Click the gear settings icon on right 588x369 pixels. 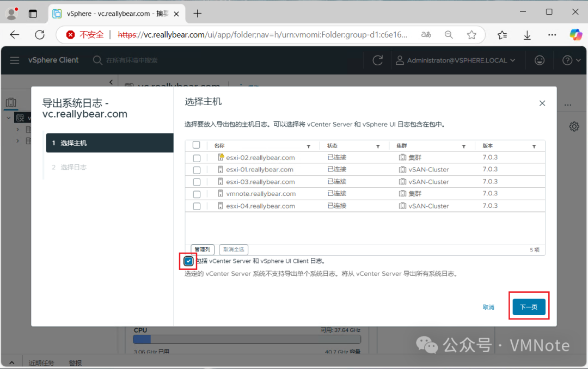tap(574, 127)
